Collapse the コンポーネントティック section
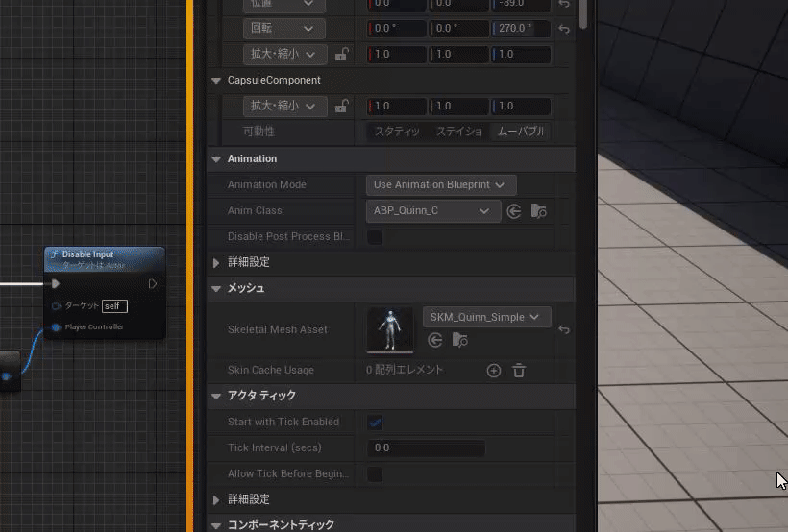Image resolution: width=788 pixels, height=532 pixels. click(x=216, y=525)
